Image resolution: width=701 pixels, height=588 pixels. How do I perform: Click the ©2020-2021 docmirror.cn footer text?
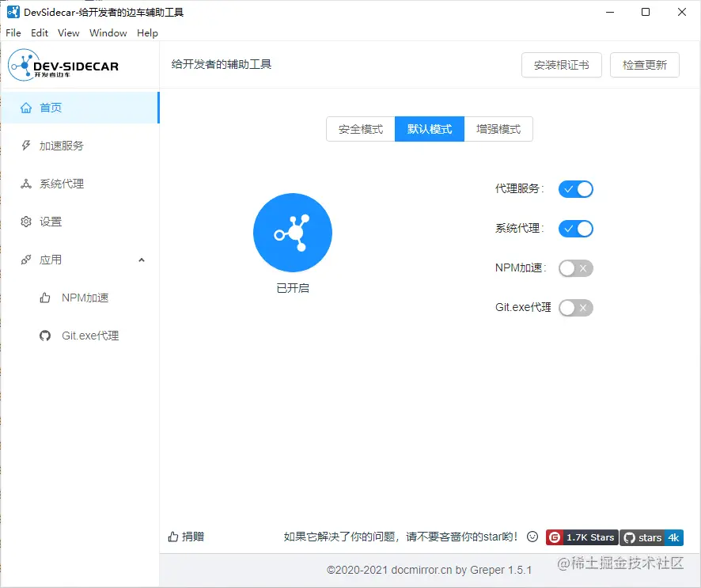429,570
